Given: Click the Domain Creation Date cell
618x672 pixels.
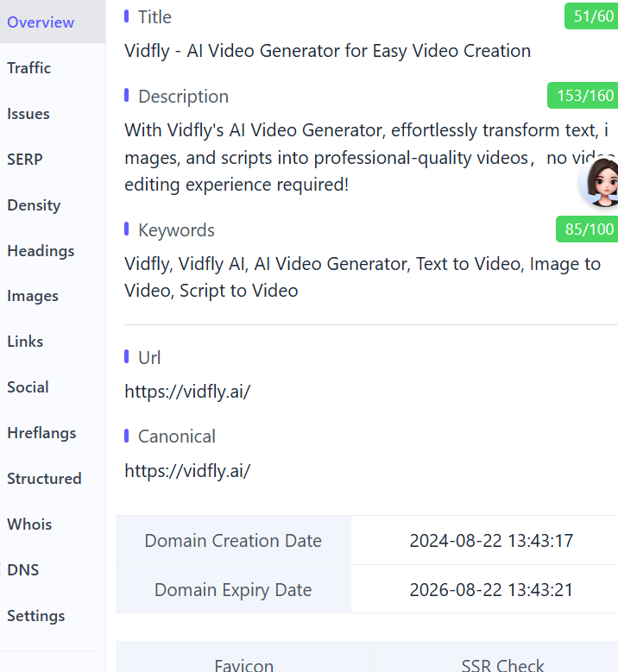Looking at the screenshot, I should [233, 540].
